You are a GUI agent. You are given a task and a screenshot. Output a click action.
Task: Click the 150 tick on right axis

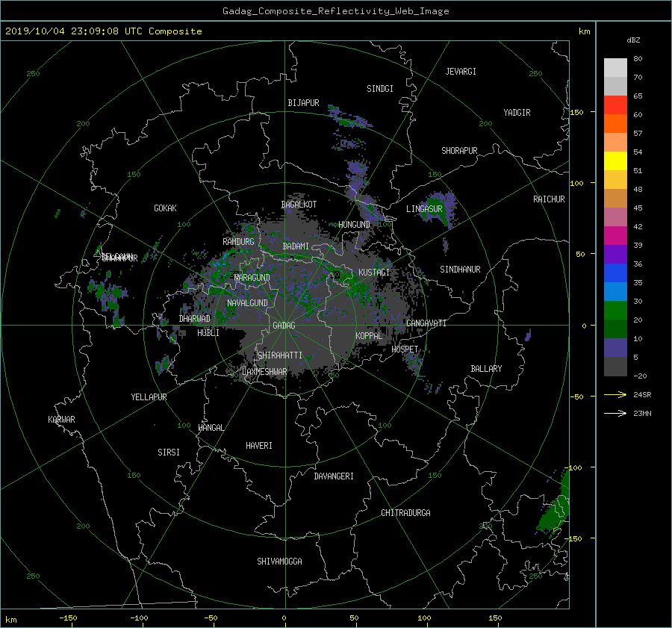577,112
